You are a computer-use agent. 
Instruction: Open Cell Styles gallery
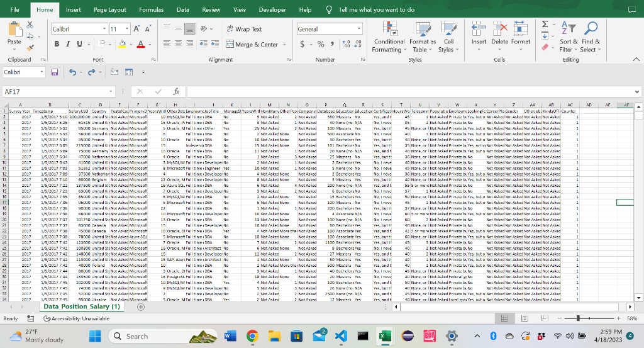point(448,37)
